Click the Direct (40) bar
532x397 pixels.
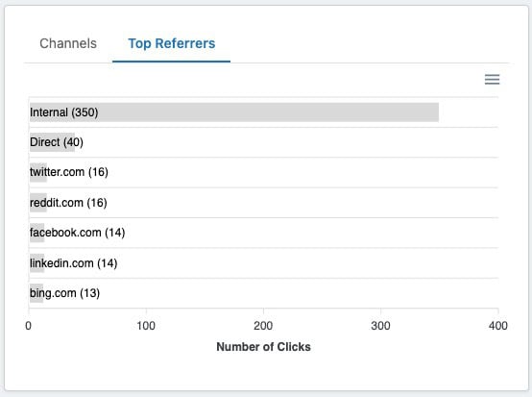[52, 142]
